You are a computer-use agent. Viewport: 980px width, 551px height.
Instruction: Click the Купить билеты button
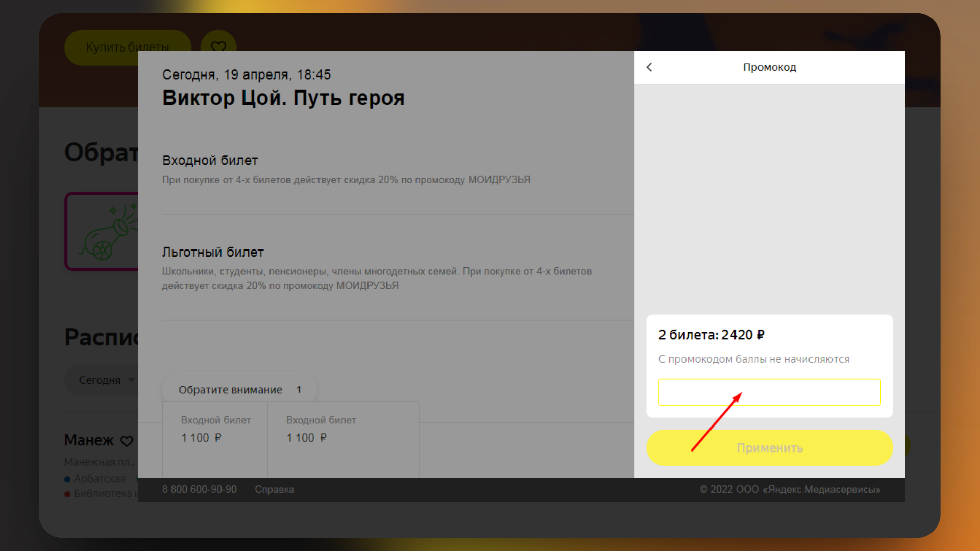coord(128,47)
